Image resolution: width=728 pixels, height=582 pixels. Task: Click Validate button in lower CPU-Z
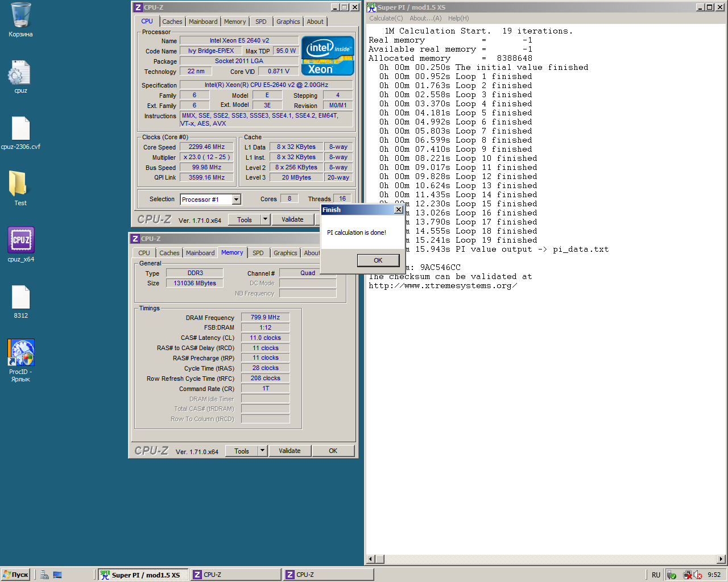click(289, 451)
